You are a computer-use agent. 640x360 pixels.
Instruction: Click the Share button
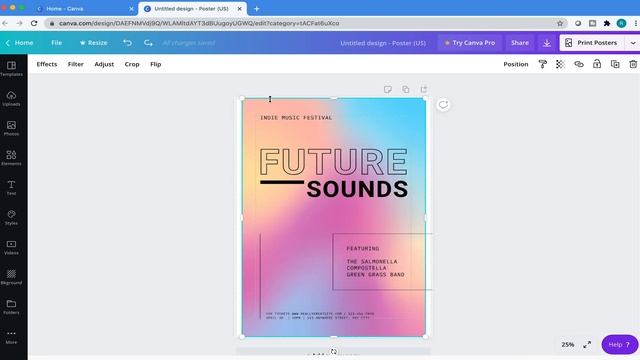(x=520, y=43)
